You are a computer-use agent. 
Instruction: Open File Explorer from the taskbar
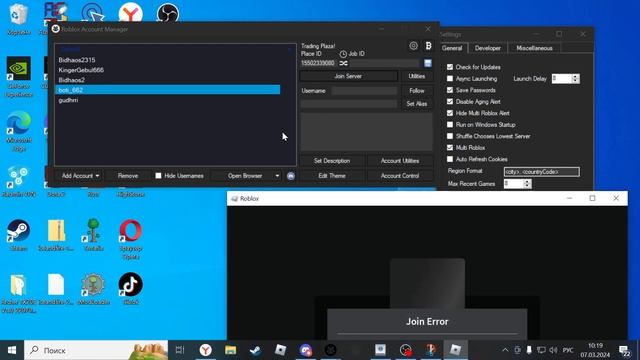[231, 350]
